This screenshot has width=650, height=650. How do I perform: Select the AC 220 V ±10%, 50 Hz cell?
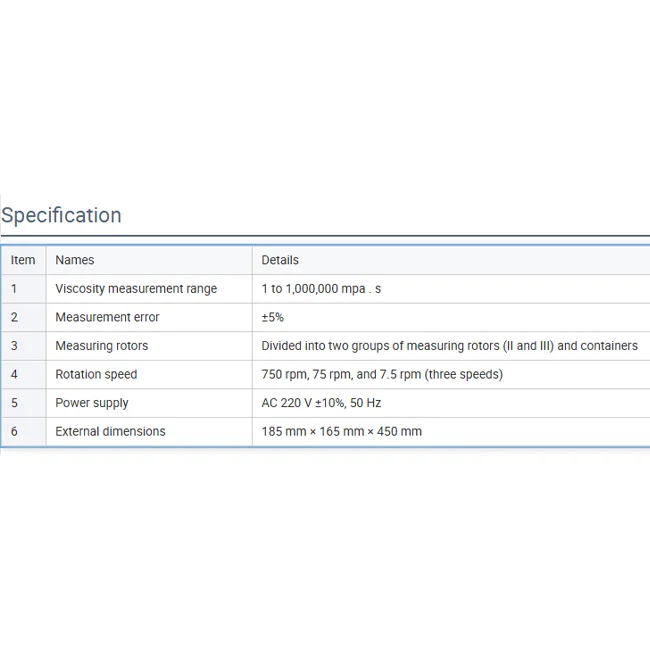[321, 403]
